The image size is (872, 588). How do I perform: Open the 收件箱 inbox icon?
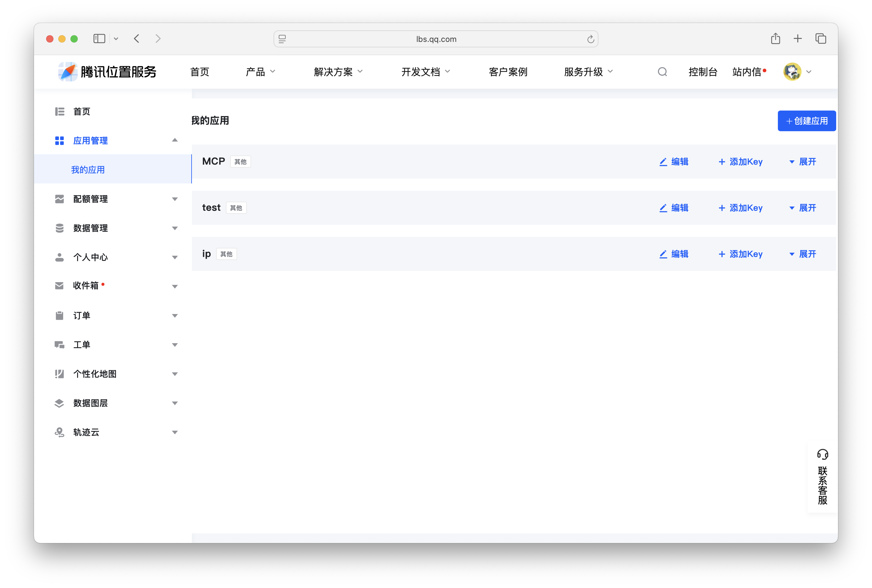59,285
